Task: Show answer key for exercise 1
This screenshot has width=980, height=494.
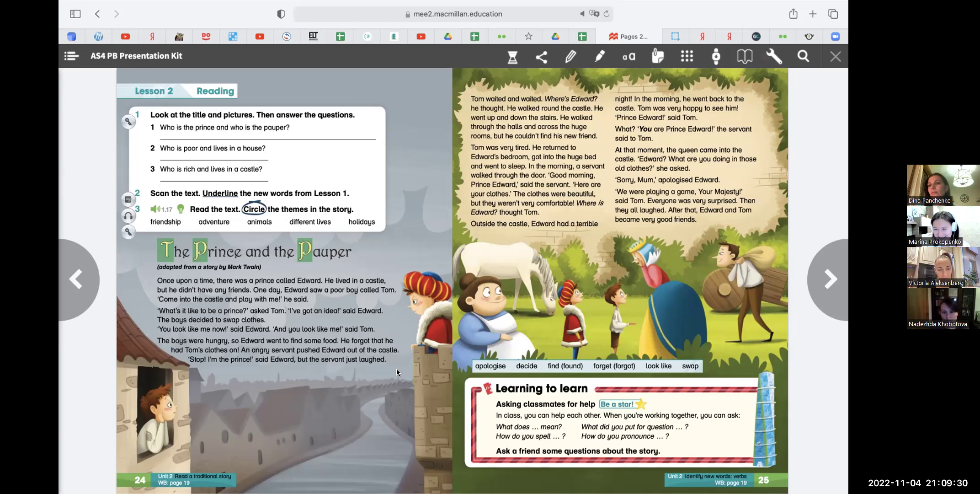Action: click(x=128, y=122)
